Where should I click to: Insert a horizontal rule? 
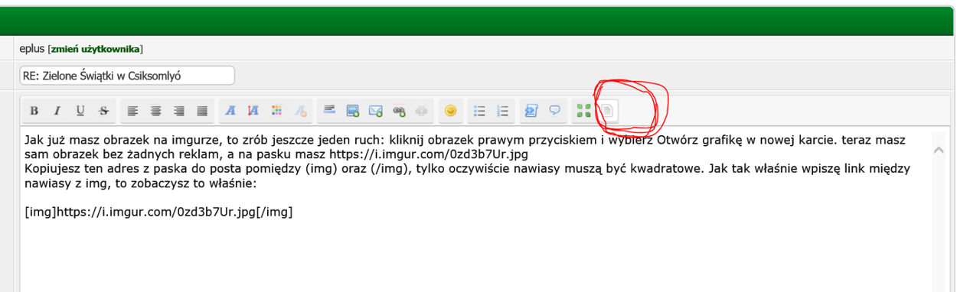click(329, 111)
